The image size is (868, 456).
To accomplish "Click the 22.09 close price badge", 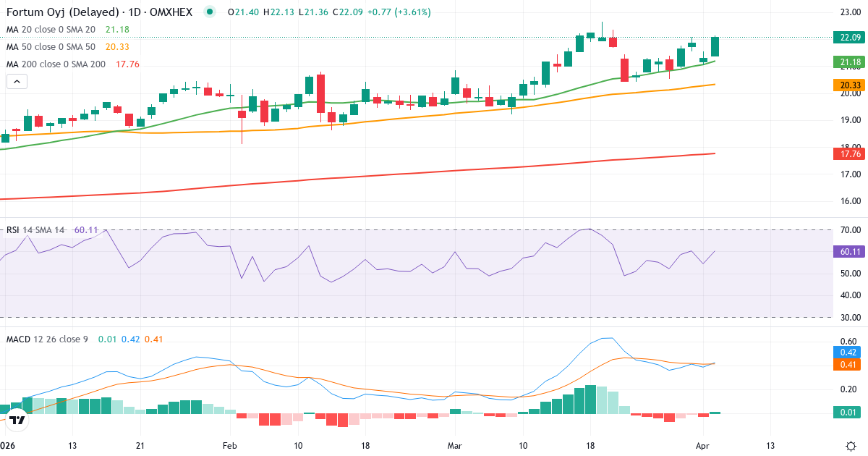I will (x=849, y=36).
